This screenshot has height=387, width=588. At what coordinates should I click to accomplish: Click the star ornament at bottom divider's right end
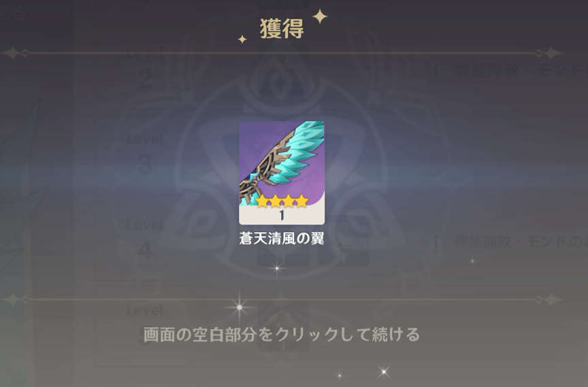click(x=551, y=299)
